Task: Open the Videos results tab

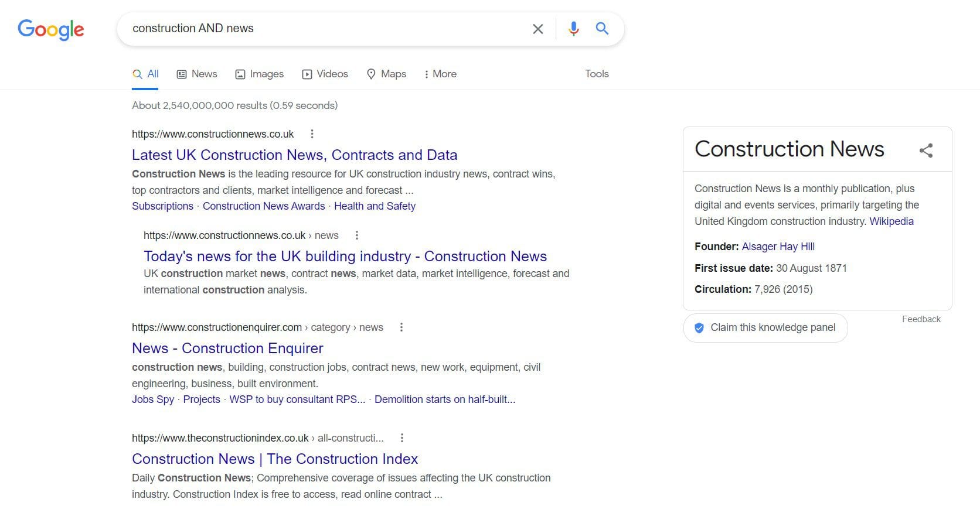Action: tap(325, 74)
